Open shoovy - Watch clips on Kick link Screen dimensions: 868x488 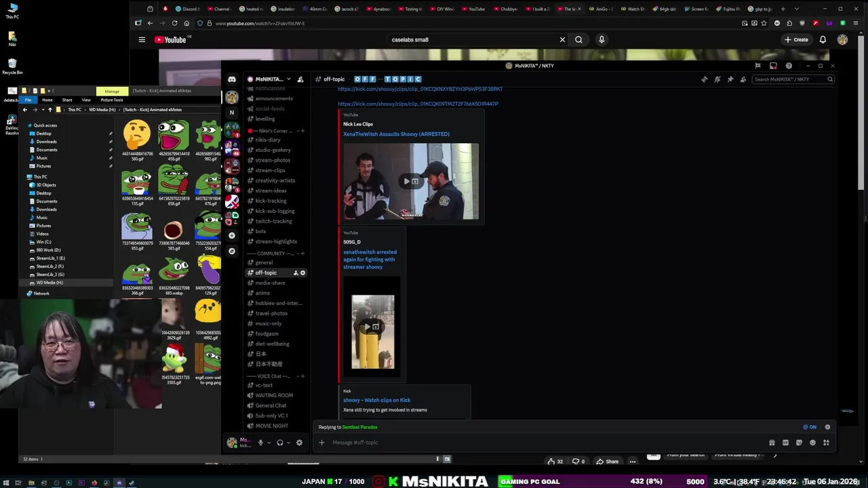click(x=376, y=400)
